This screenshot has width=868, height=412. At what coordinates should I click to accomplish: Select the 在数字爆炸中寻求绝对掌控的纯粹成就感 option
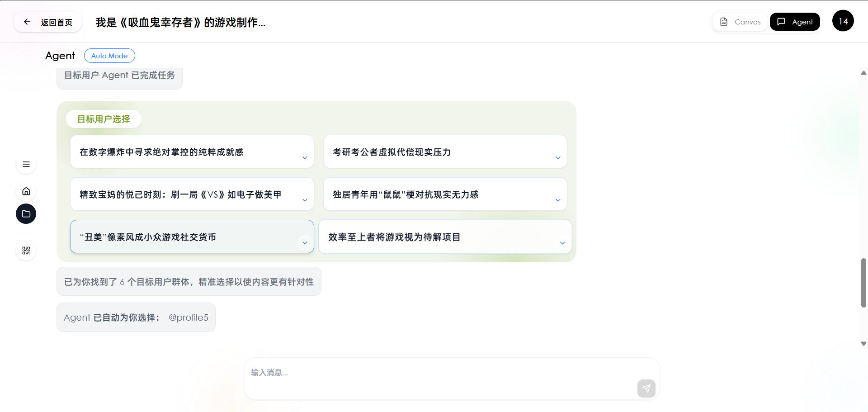pos(192,152)
